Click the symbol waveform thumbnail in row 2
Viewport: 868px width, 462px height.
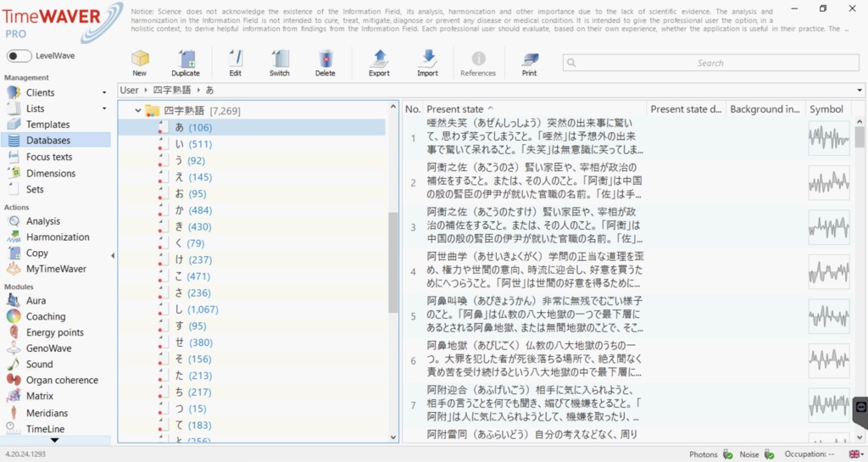pos(829,182)
